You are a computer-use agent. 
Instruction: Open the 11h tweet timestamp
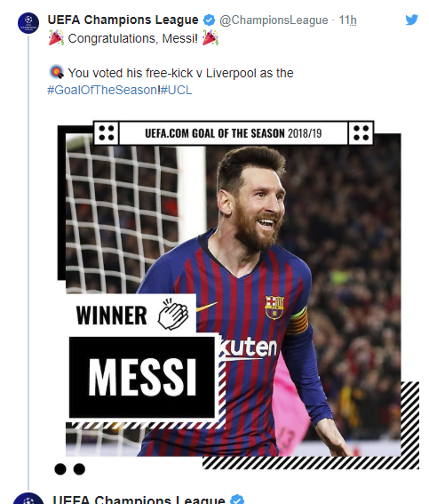tap(348, 20)
